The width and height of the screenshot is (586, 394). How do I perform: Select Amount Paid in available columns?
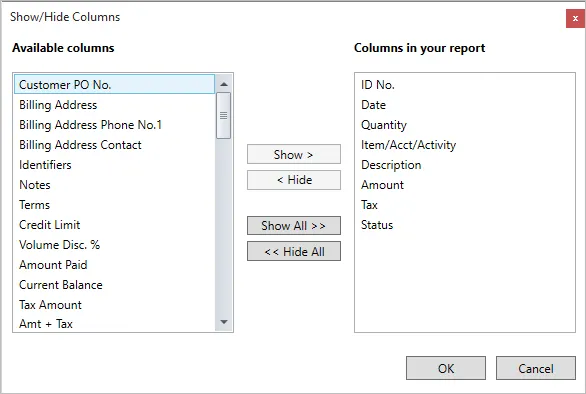point(114,265)
